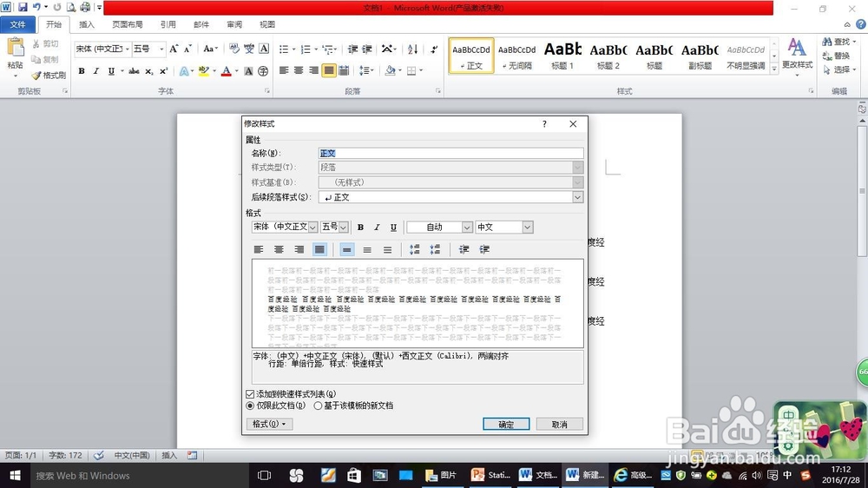
Task: Click the Undo icon in title bar
Action: pos(37,7)
